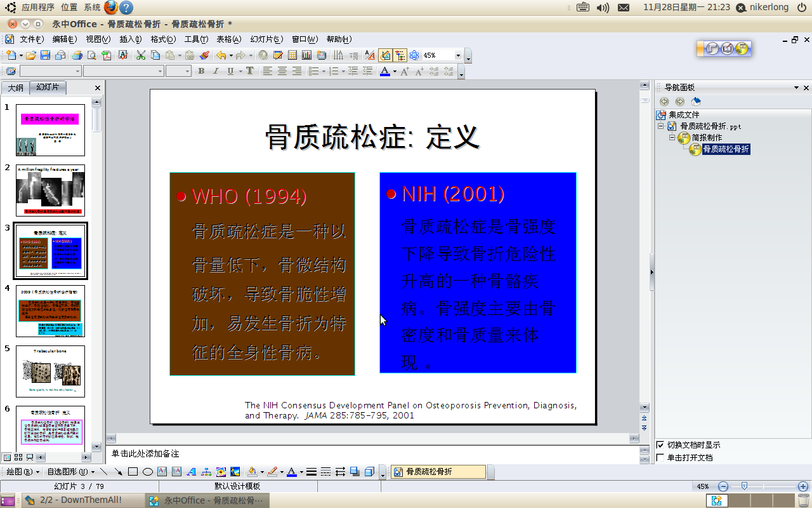Select the Rectangle drawing tool
The height and width of the screenshot is (508, 812).
(x=133, y=472)
